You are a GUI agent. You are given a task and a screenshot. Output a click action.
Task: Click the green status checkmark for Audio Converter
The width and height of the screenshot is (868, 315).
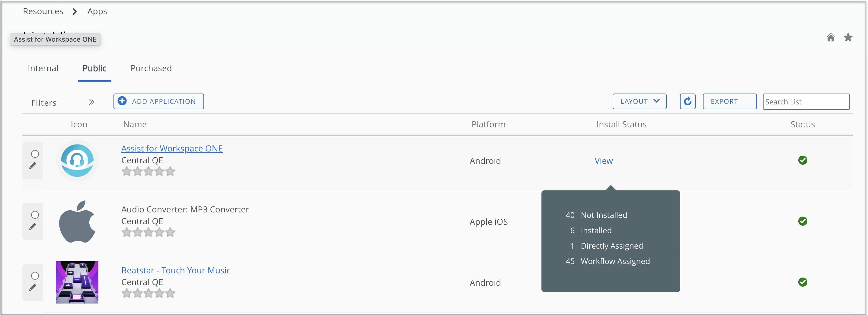coord(803,221)
